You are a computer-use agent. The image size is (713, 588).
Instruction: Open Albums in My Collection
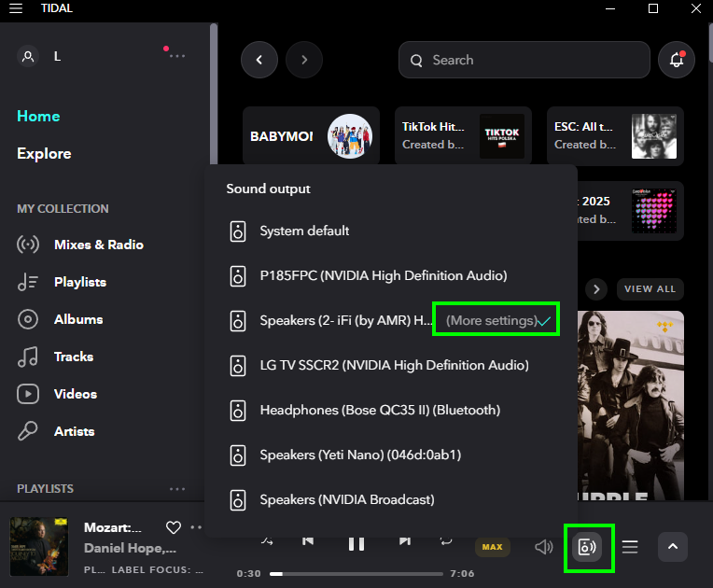click(x=60, y=319)
